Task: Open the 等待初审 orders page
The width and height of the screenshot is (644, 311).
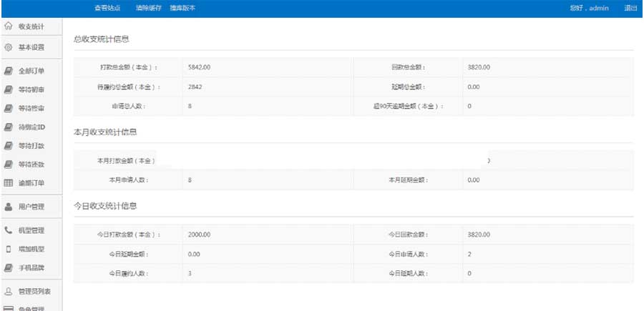Action: click(31, 90)
